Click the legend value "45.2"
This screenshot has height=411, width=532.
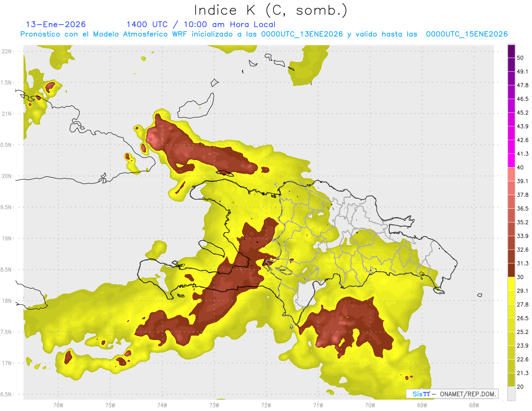click(523, 113)
